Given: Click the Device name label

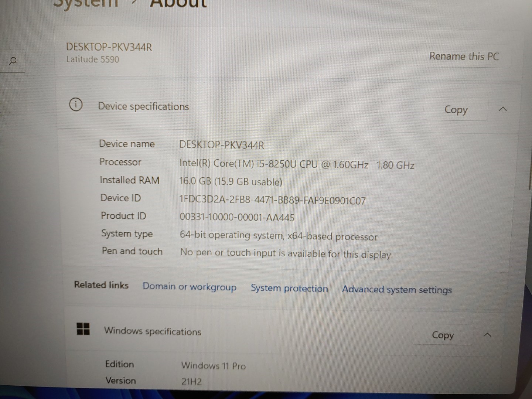Looking at the screenshot, I should (x=127, y=144).
